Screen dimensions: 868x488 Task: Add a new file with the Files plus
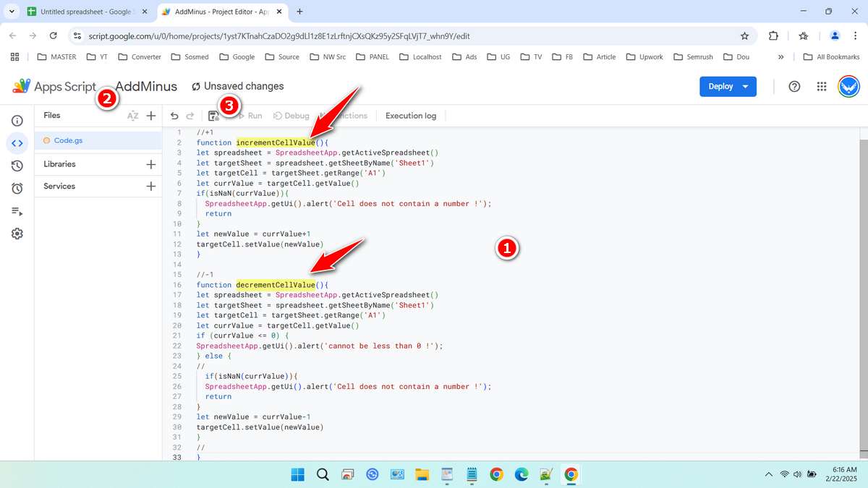point(151,116)
